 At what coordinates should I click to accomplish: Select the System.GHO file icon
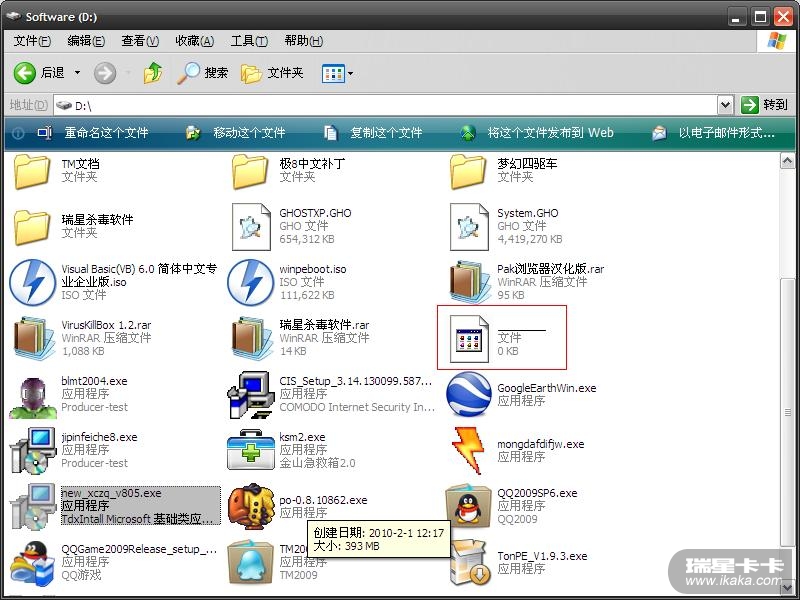coord(468,227)
